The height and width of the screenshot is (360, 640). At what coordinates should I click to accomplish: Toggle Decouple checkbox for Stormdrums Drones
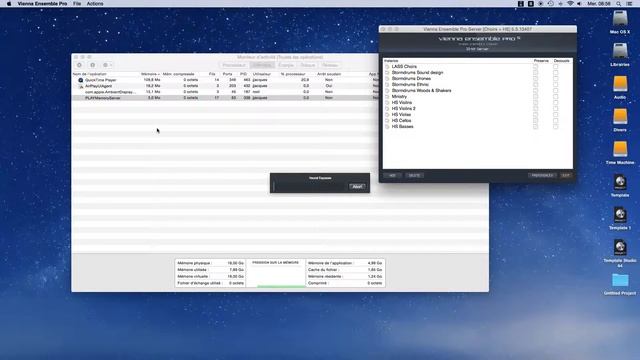556,78
